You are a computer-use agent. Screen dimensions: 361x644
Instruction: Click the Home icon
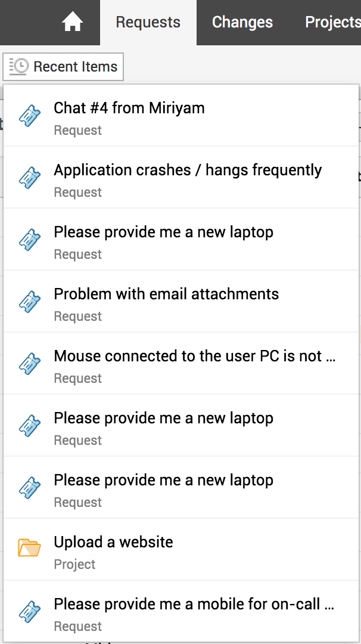(73, 23)
